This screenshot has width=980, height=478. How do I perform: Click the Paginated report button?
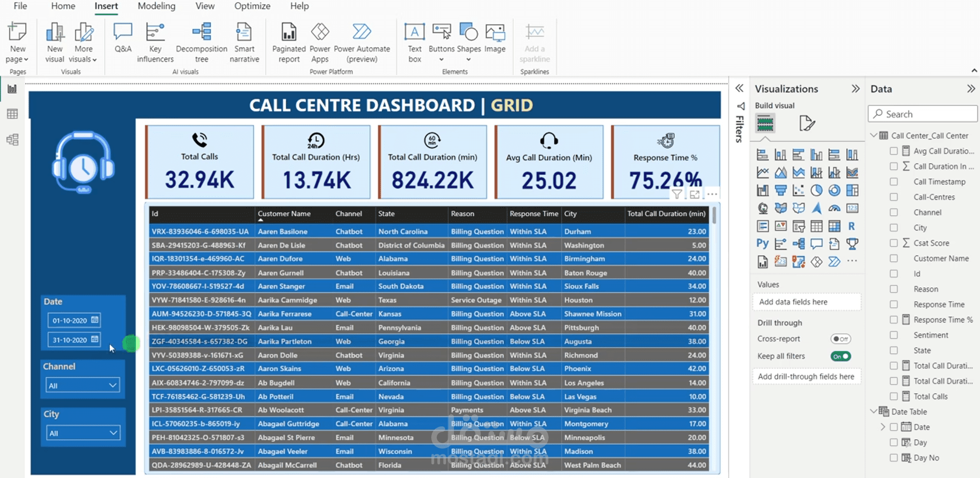[289, 42]
